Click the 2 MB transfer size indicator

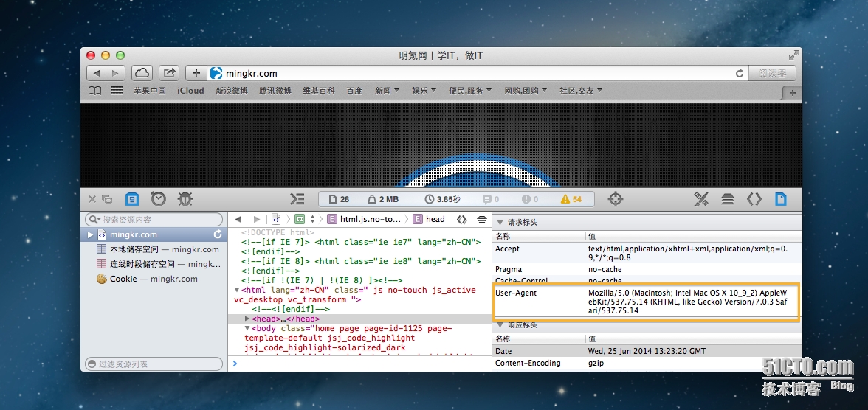382,199
